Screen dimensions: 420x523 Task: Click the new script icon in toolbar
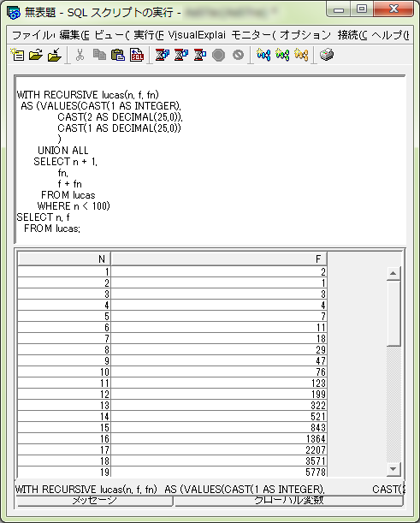click(x=17, y=55)
